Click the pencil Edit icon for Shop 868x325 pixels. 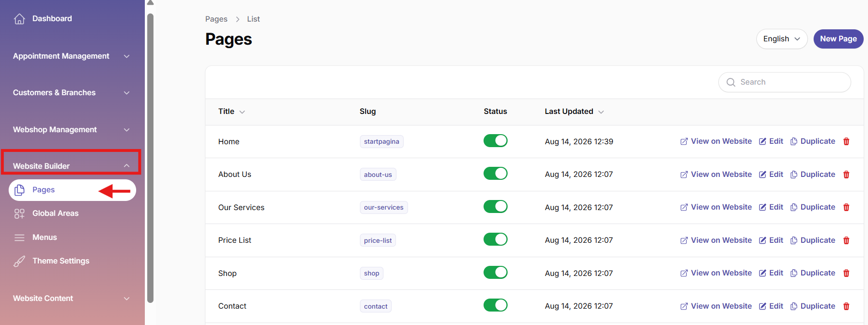click(x=763, y=273)
